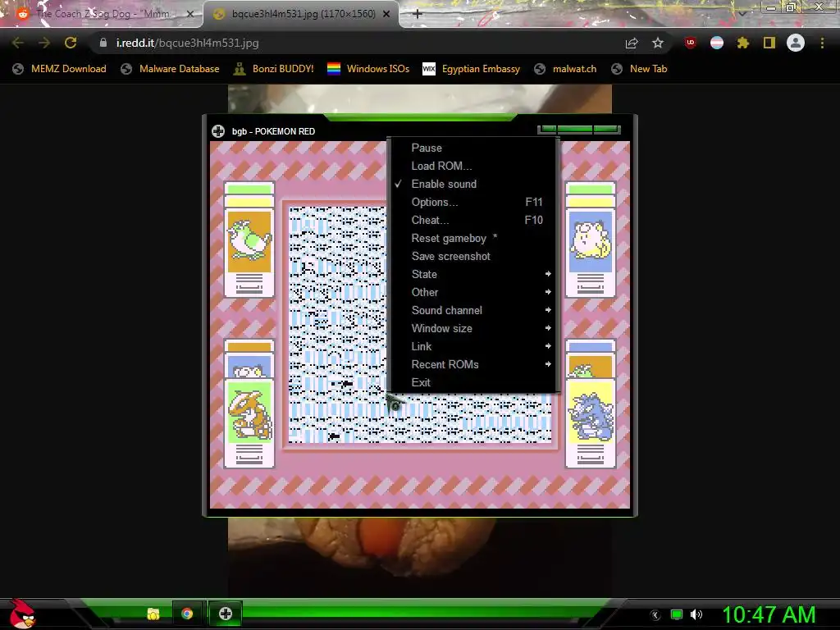Open Cheat... in the bgb menu
Image resolution: width=840 pixels, height=630 pixels.
click(473, 220)
